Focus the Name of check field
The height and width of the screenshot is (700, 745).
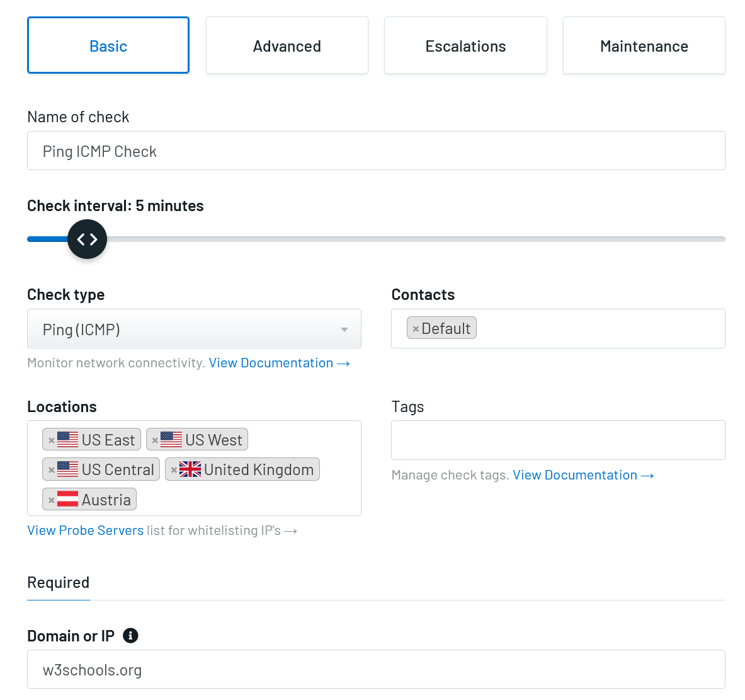(x=376, y=151)
